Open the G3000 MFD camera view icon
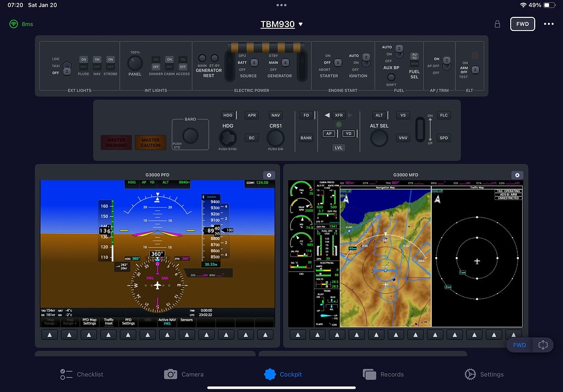Image resolution: width=563 pixels, height=392 pixels. [517, 175]
